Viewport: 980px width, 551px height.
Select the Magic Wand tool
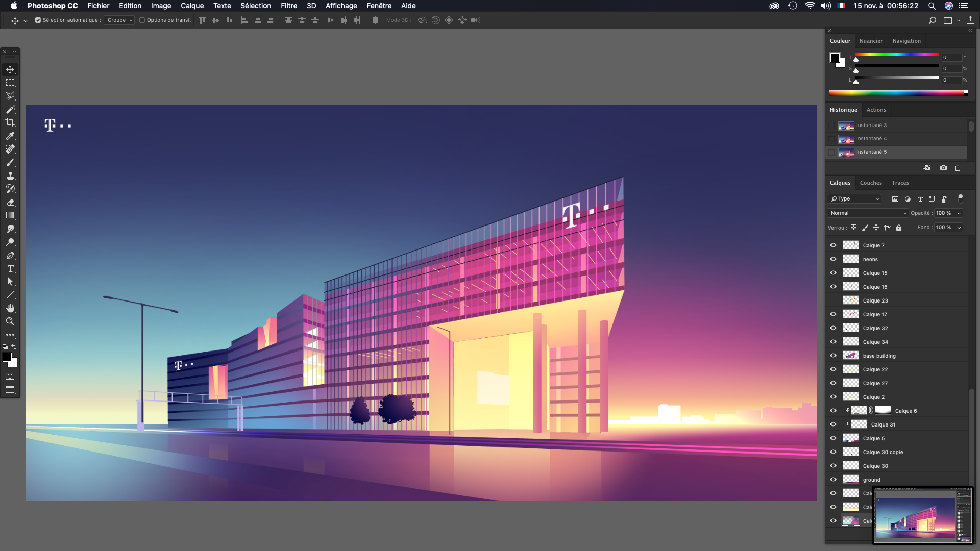[10, 109]
